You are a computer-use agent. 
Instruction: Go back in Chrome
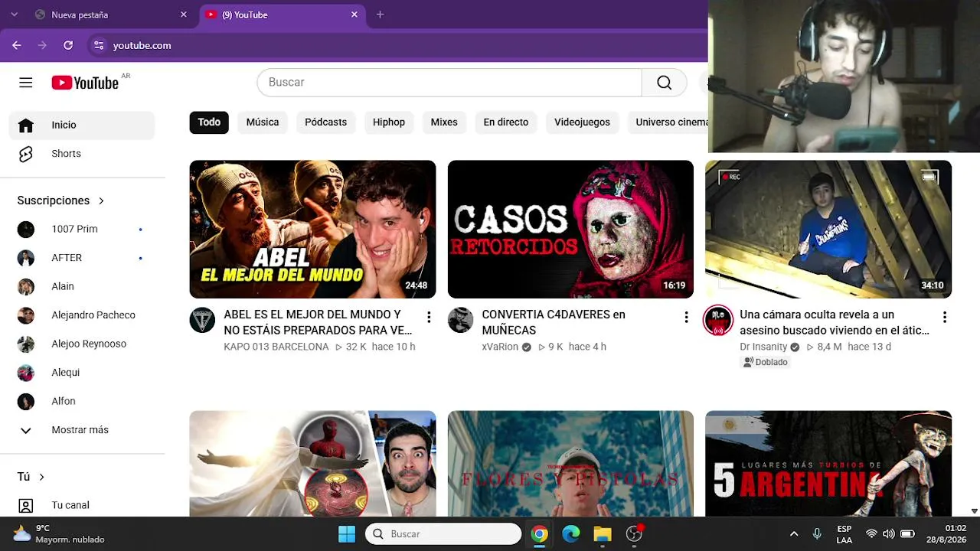tap(17, 45)
